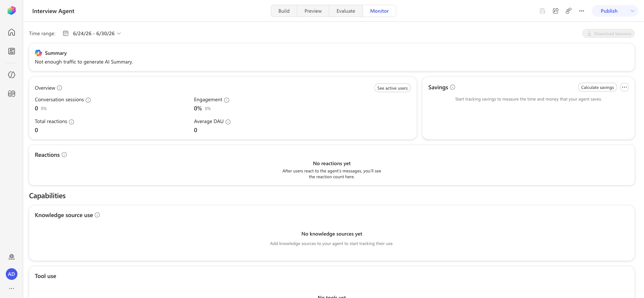Go to Home in the sidebar

point(12,32)
